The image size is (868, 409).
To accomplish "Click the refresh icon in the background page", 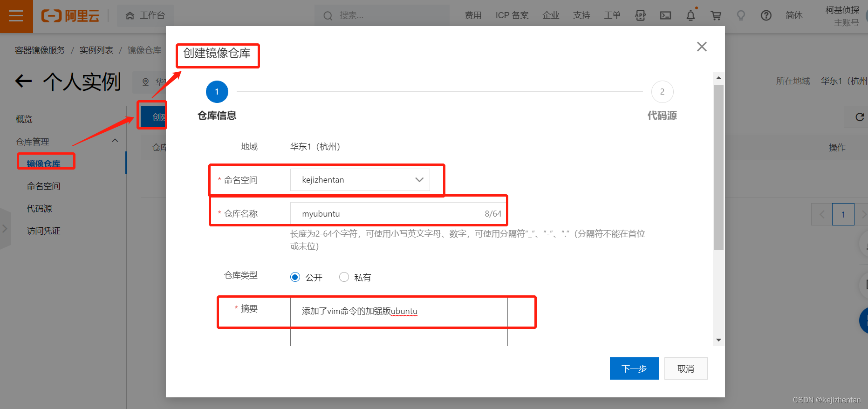I will [860, 117].
